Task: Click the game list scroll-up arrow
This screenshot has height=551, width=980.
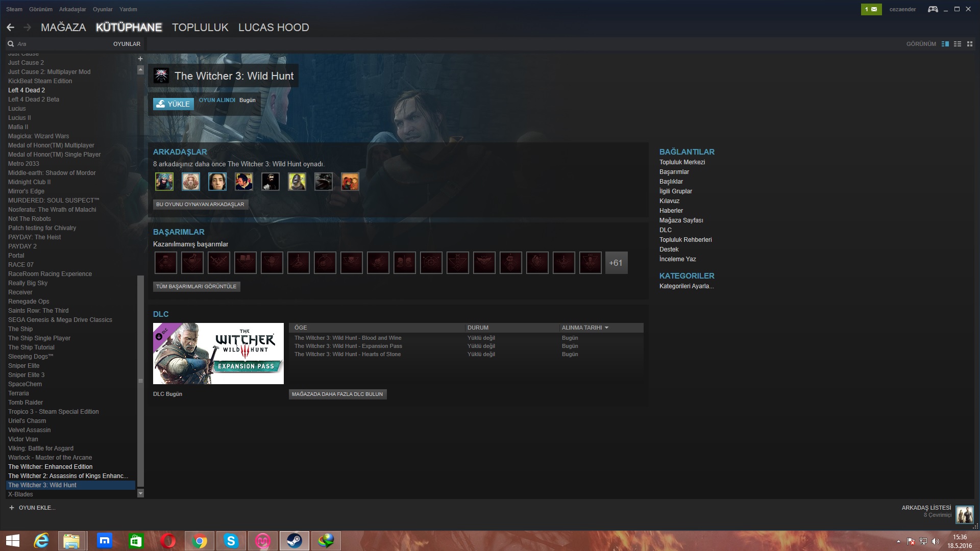Action: point(140,70)
